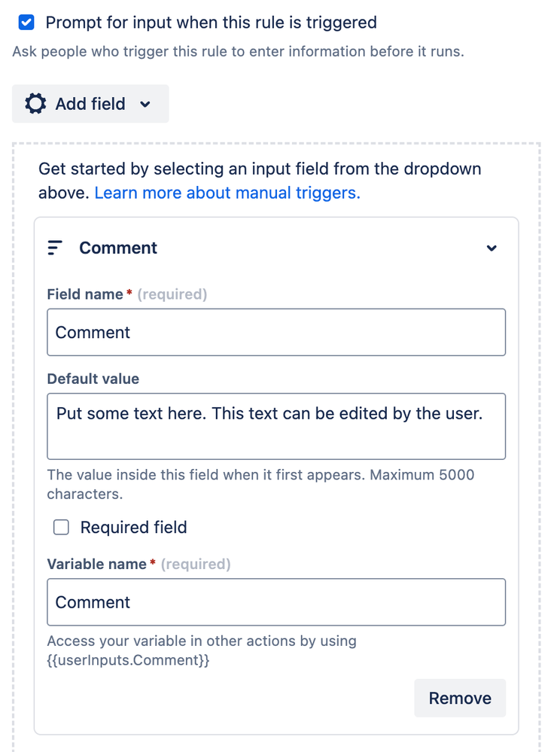
Task: Click the Default value label
Action: (93, 379)
